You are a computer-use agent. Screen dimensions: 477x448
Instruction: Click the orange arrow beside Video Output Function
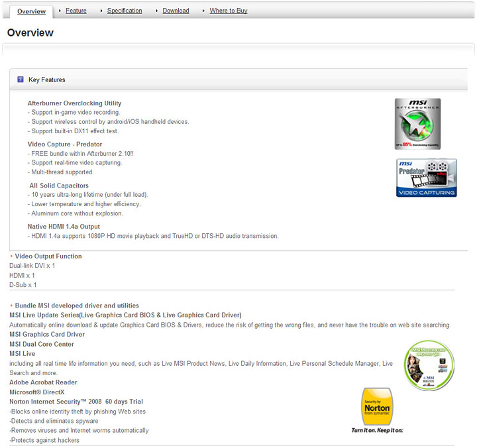11,256
